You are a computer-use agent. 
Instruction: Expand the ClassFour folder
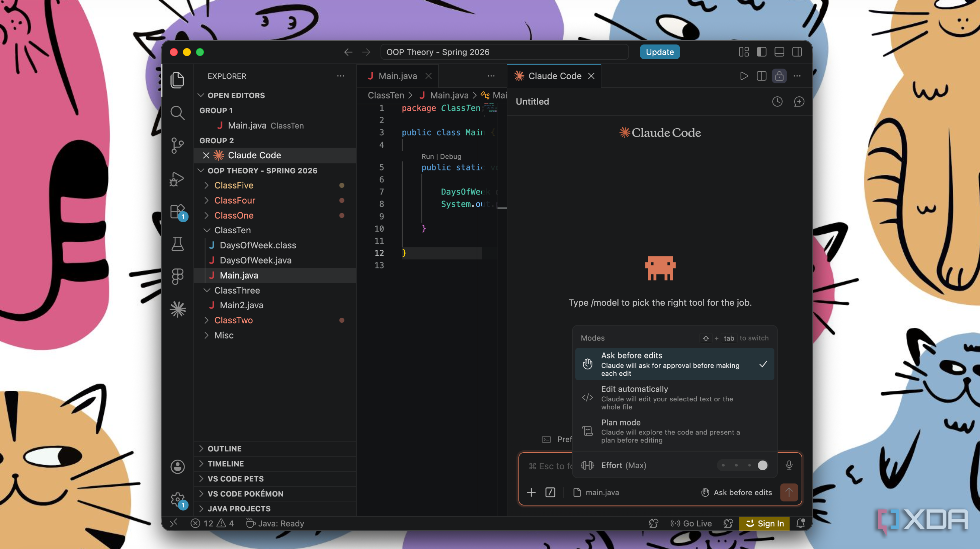click(275, 201)
